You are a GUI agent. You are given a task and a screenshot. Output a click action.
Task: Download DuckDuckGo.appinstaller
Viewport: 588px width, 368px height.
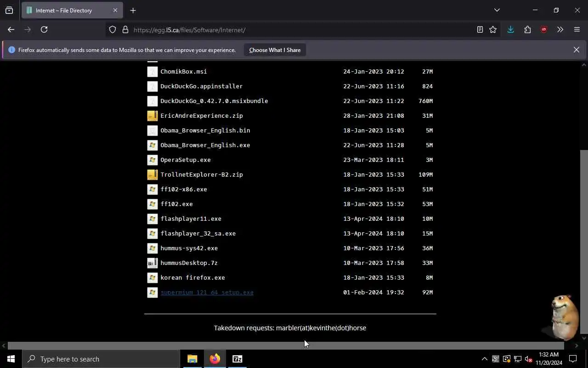click(x=201, y=86)
